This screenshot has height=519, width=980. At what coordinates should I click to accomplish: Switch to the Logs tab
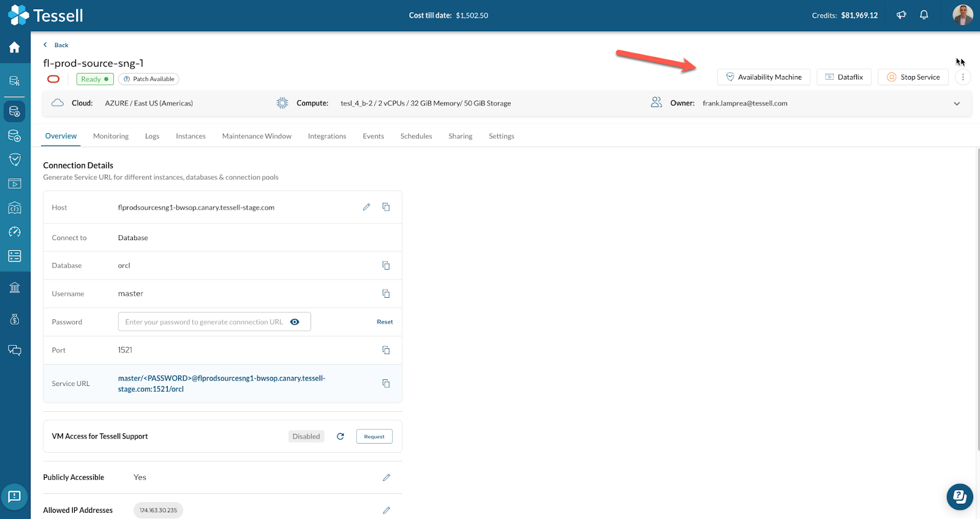coord(152,136)
